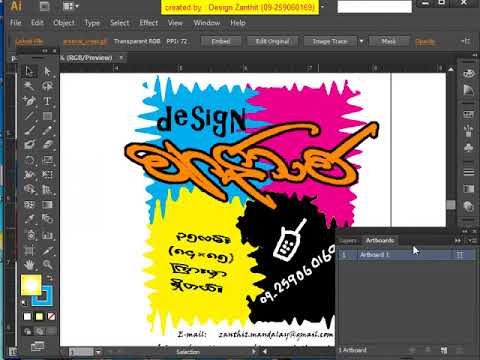Switch to the Artboards tab

[x=380, y=240]
